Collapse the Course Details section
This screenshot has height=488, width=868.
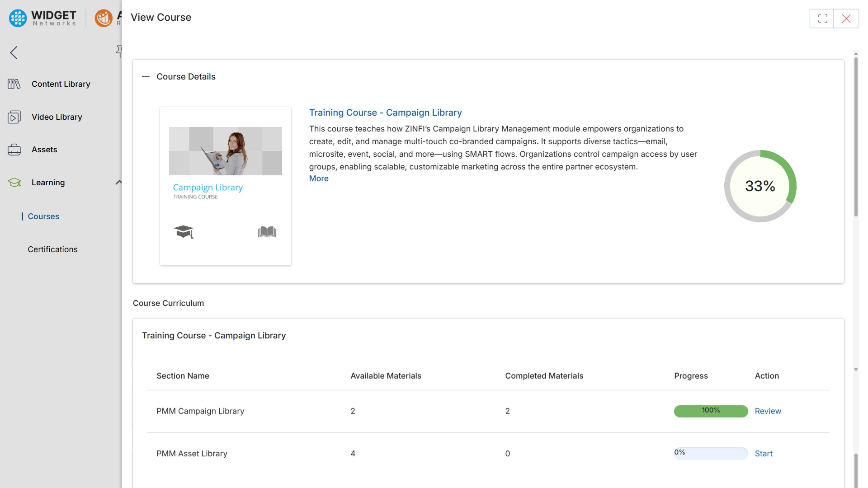pyautogui.click(x=146, y=76)
